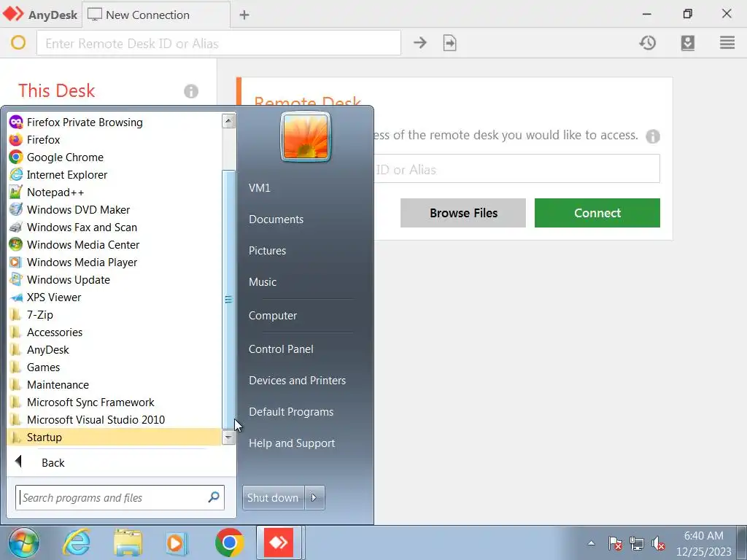Click the Action Center flag icon
The image size is (747, 560).
[x=614, y=542]
